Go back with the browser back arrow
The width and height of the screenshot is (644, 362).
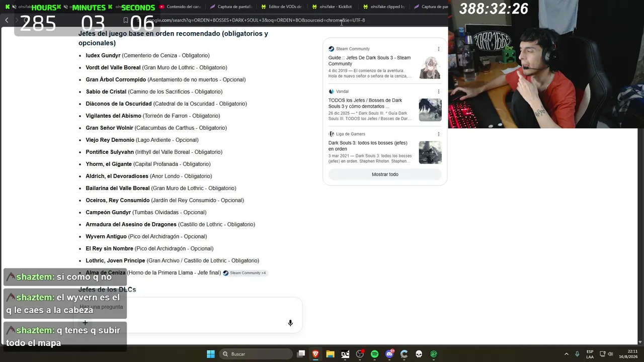(7, 20)
